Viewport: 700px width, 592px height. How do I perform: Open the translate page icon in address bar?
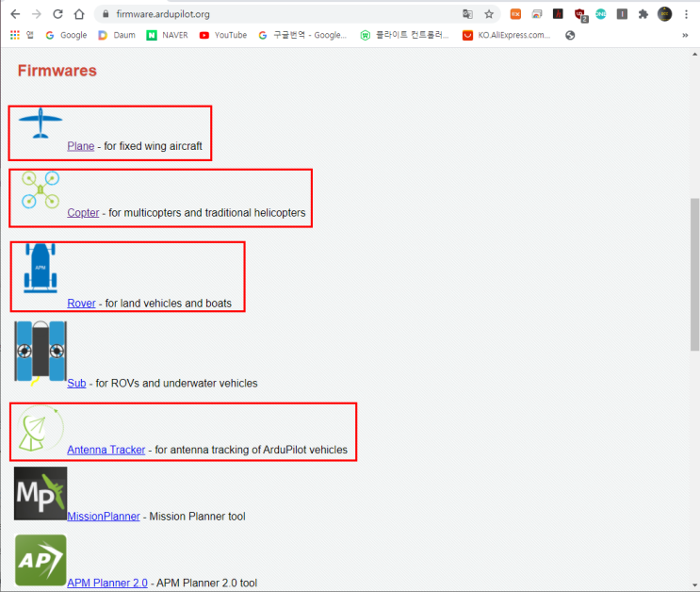(x=467, y=14)
